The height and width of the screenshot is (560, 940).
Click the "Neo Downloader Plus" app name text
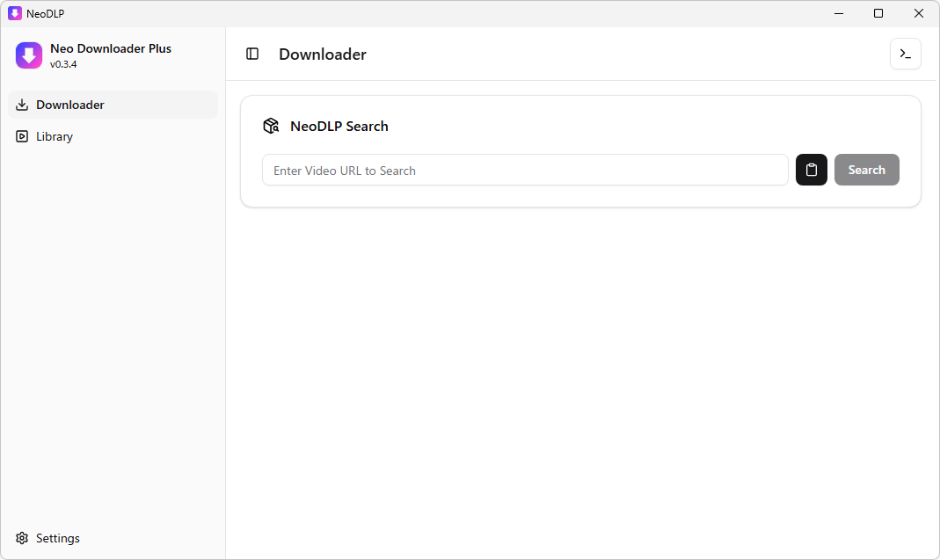click(x=111, y=48)
